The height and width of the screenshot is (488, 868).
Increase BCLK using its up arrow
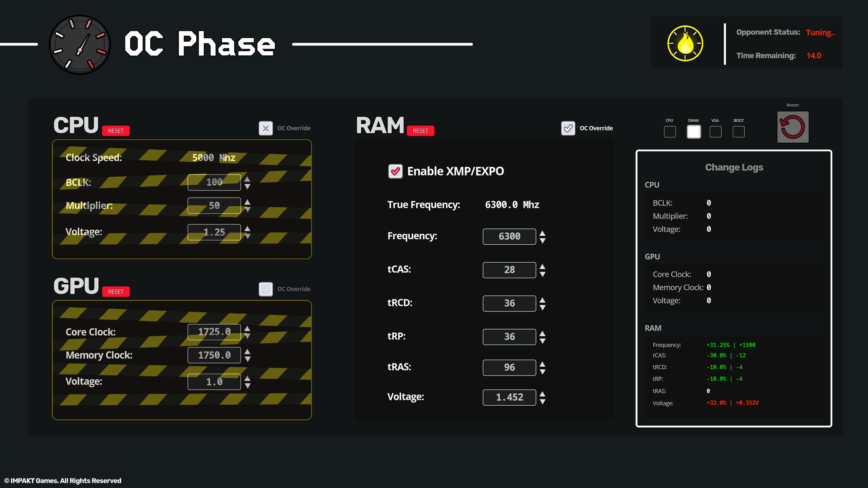246,179
